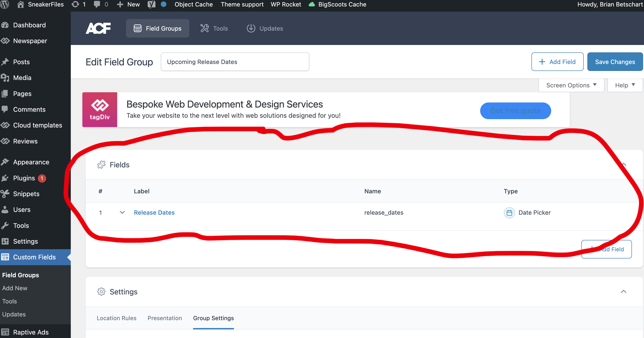
Task: Click the Type column header
Action: click(x=511, y=191)
